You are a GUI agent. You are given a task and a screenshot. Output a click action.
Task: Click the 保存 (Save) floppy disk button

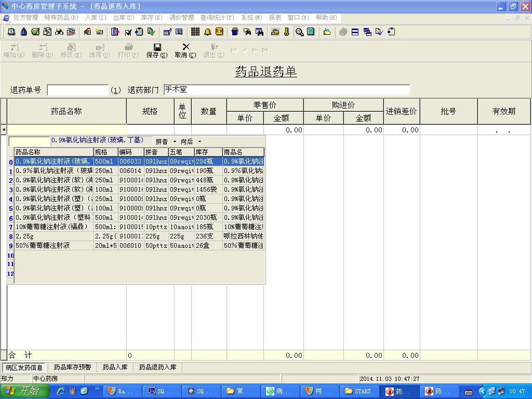pos(157,50)
